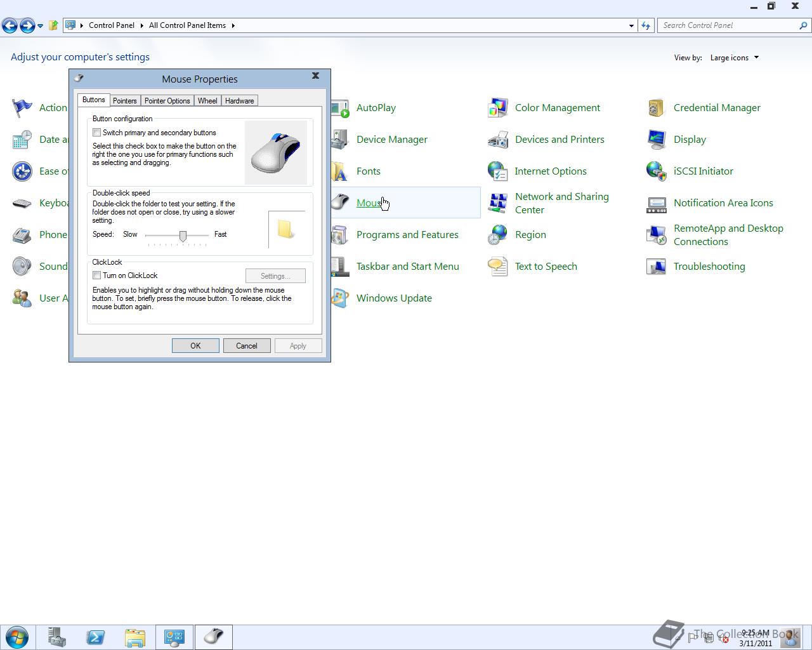Close the Mouse Properties dialog
The height and width of the screenshot is (650, 812).
pos(315,76)
